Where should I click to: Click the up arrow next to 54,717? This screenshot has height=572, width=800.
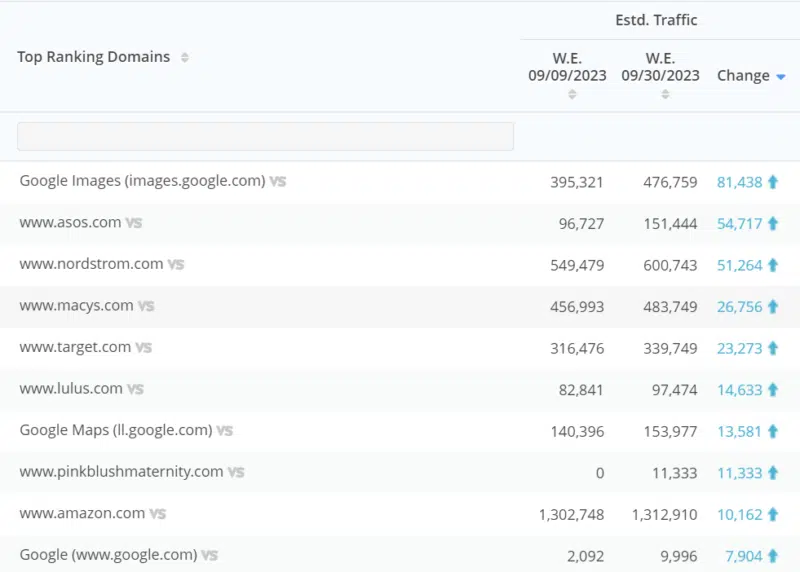pyautogui.click(x=773, y=223)
